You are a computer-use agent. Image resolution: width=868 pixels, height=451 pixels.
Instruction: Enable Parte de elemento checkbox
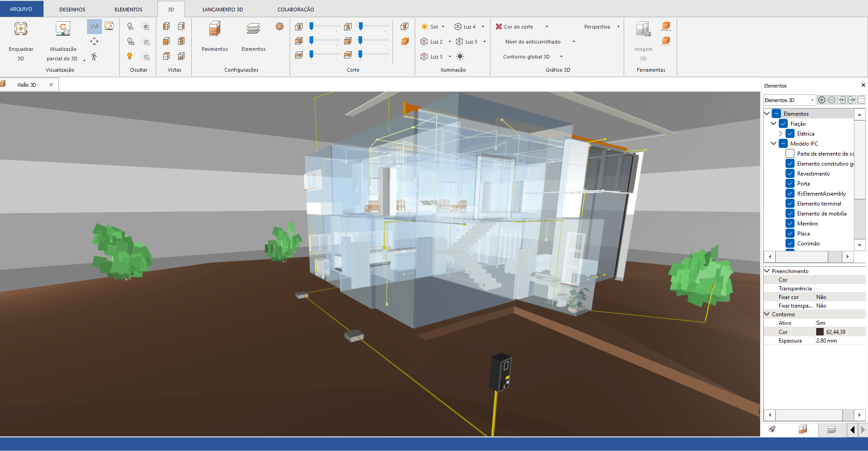790,153
